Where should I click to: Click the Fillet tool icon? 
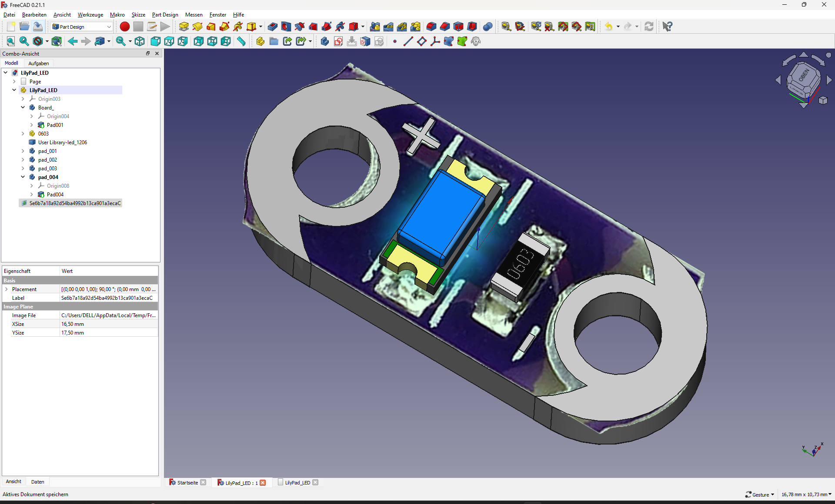[x=431, y=27]
